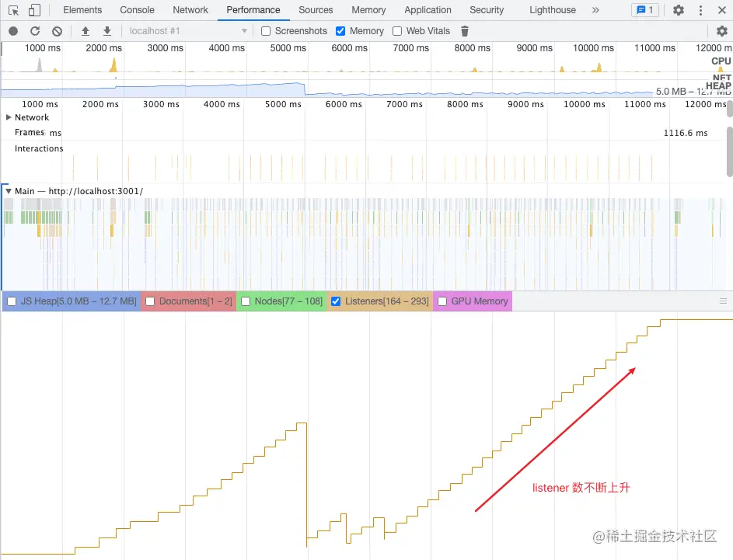Open the issues counter badge showing 1
This screenshot has width=733, height=560.
coord(645,10)
